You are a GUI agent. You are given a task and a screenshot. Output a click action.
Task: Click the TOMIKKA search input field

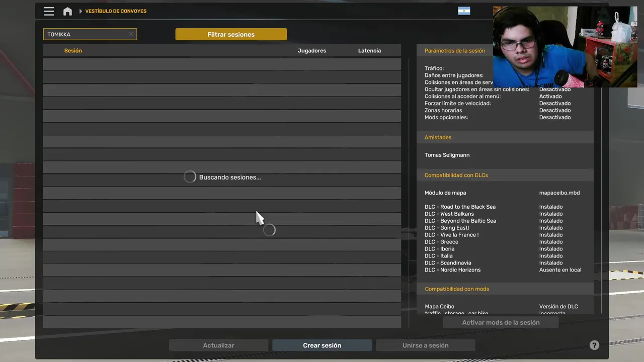[90, 34]
